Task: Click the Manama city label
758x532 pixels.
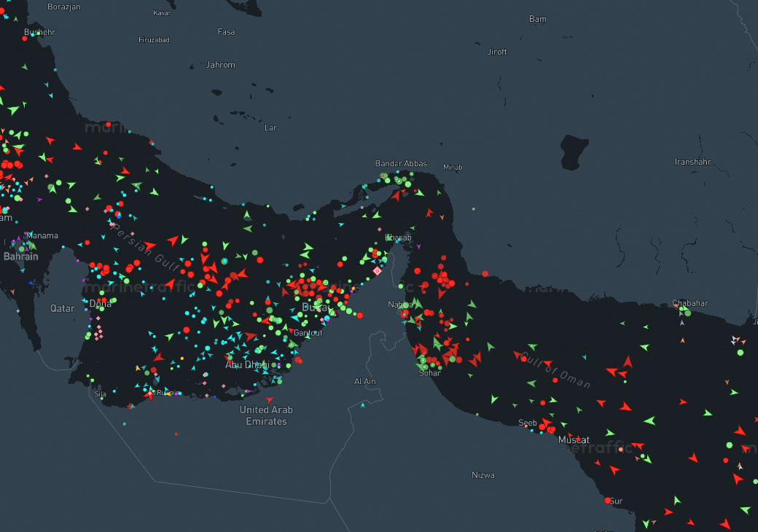Action: coord(42,235)
